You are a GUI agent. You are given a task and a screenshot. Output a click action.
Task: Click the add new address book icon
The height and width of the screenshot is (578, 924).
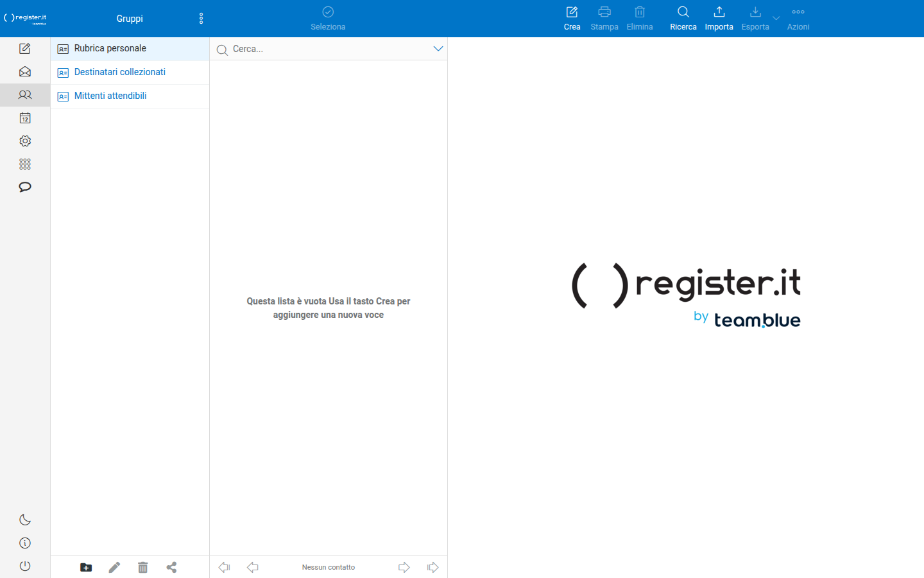coord(86,567)
